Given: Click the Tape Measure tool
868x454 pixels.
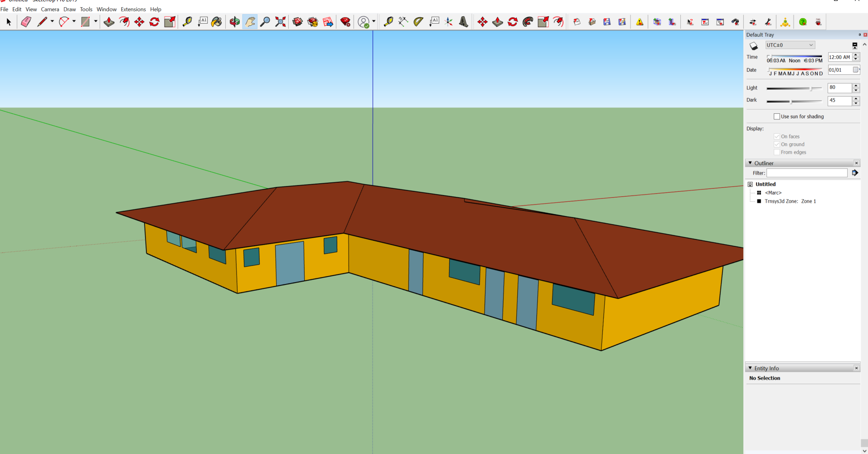Looking at the screenshot, I should (x=187, y=22).
